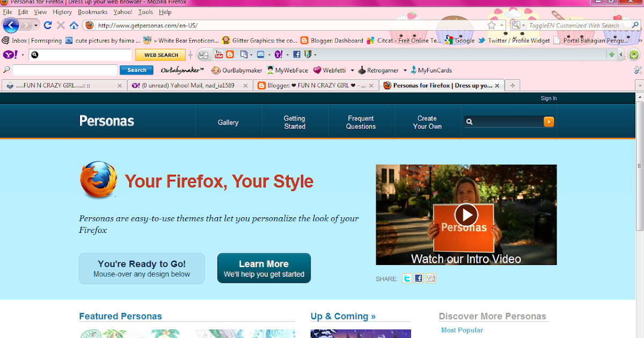Open the back/forward history dropdown arrow
The height and width of the screenshot is (338, 644).
coord(36,25)
